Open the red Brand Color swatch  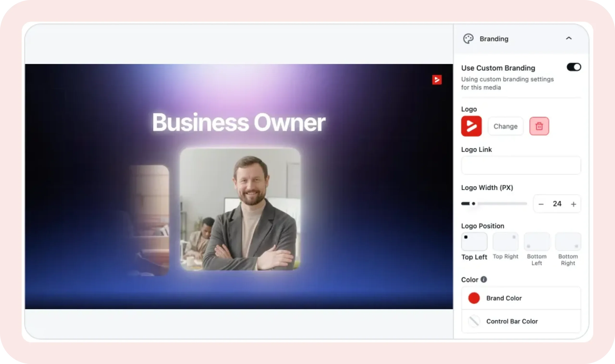click(474, 298)
